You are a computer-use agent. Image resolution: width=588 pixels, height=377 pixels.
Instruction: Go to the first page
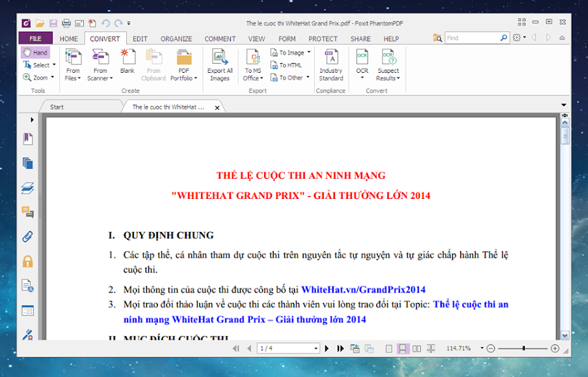pyautogui.click(x=236, y=348)
